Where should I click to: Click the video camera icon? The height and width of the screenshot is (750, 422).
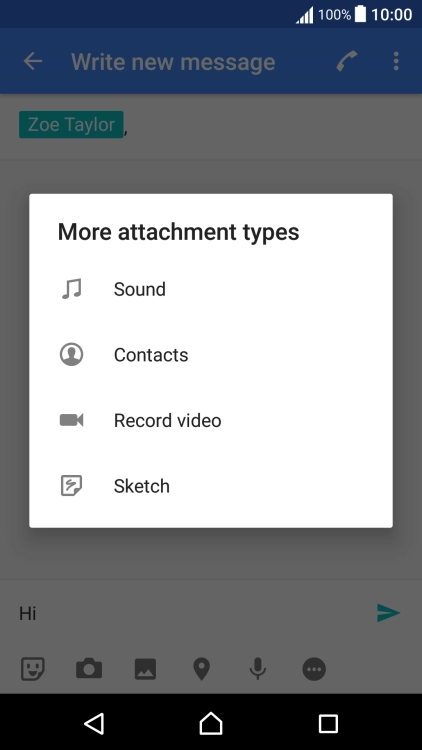(71, 420)
